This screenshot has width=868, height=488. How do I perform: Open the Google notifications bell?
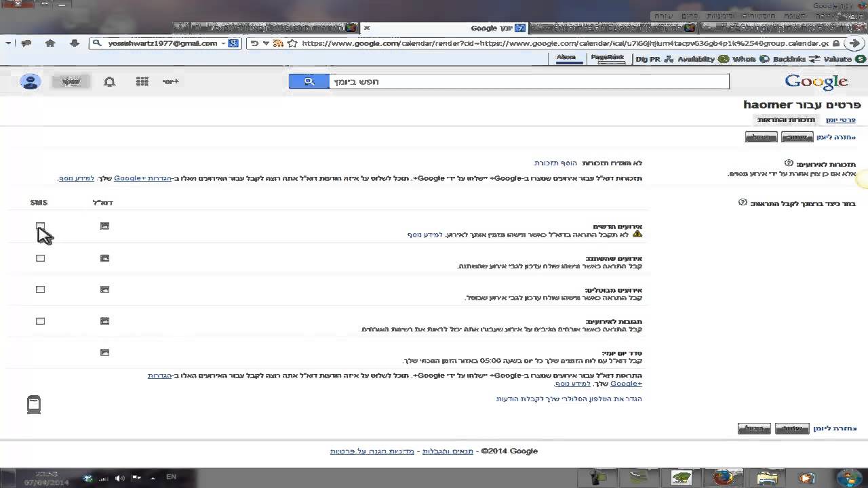pos(109,82)
